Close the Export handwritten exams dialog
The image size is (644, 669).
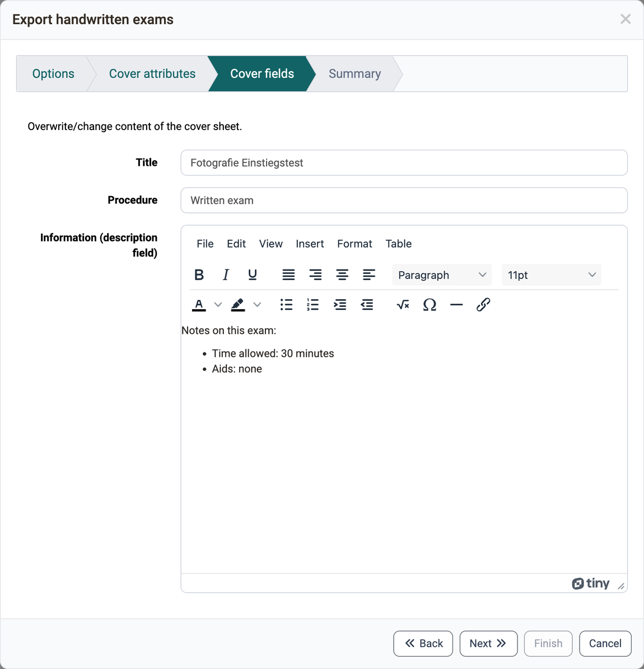tap(625, 19)
